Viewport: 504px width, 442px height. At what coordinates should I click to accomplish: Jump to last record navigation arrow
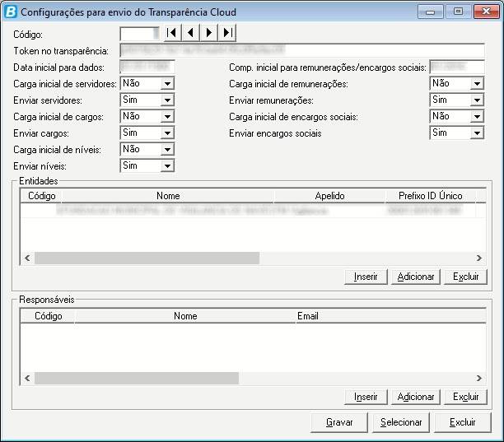coord(227,34)
